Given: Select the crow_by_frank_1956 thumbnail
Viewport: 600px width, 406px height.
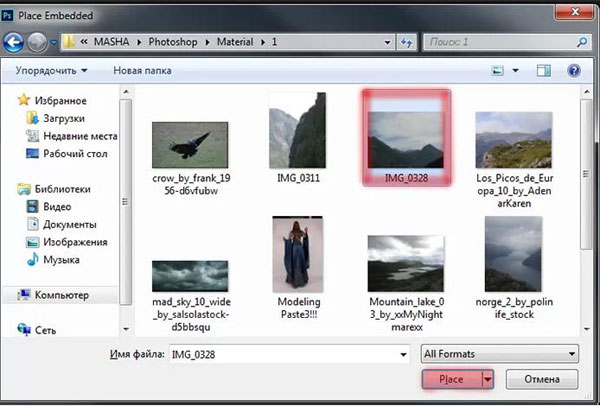Looking at the screenshot, I should tap(190, 145).
